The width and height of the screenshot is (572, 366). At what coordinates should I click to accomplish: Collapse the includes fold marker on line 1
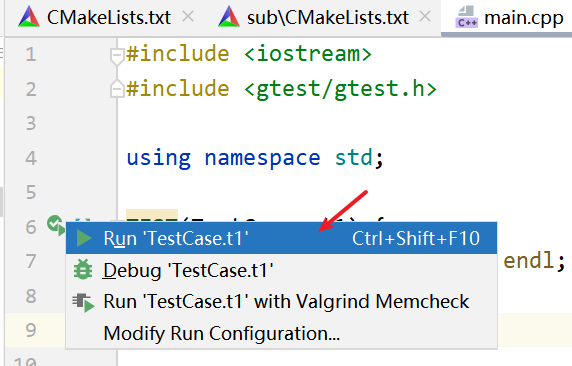117,57
